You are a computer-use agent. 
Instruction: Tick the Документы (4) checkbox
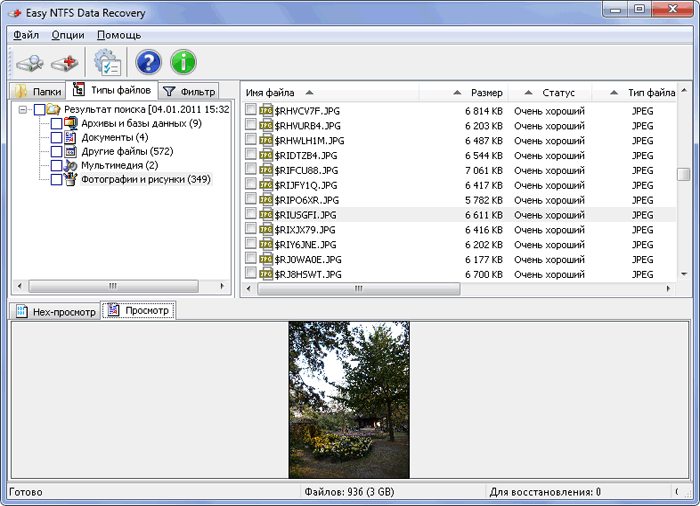[56, 137]
